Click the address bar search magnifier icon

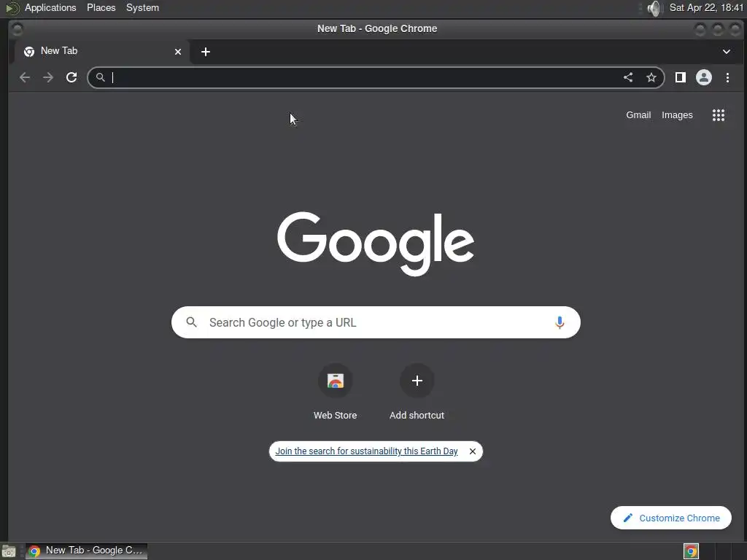(x=100, y=77)
